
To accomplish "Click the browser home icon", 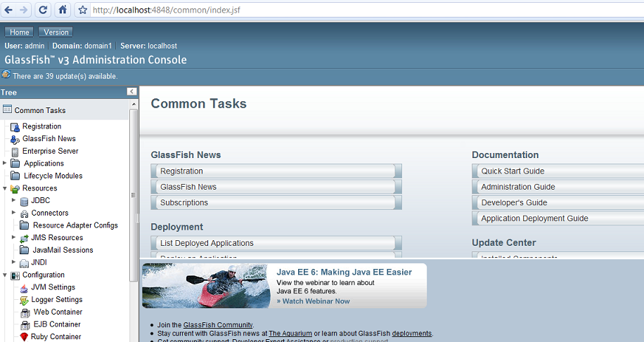I will (x=63, y=10).
